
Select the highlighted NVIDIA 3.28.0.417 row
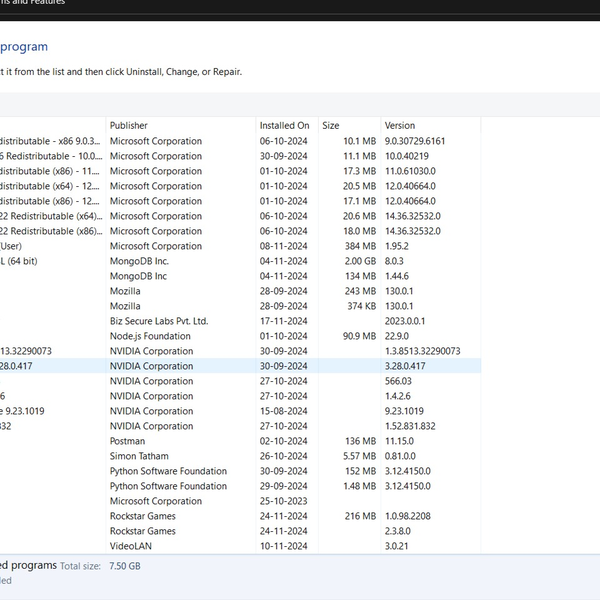[151, 366]
